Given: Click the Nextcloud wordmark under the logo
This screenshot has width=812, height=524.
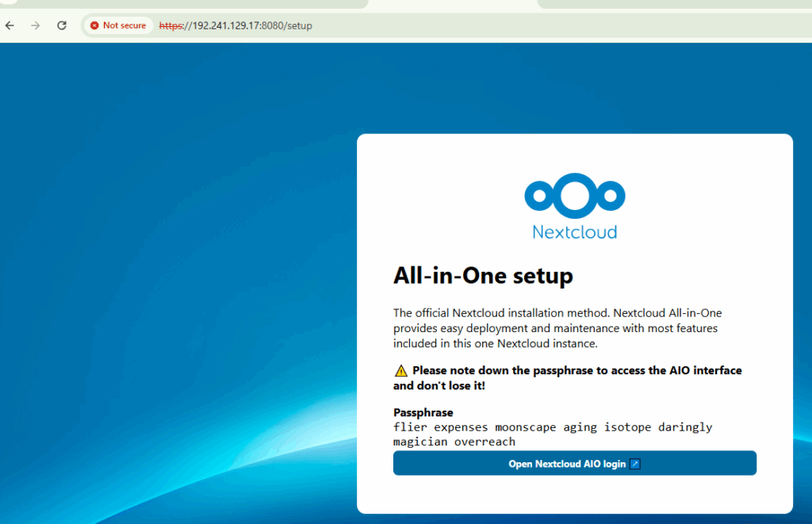Looking at the screenshot, I should (574, 232).
